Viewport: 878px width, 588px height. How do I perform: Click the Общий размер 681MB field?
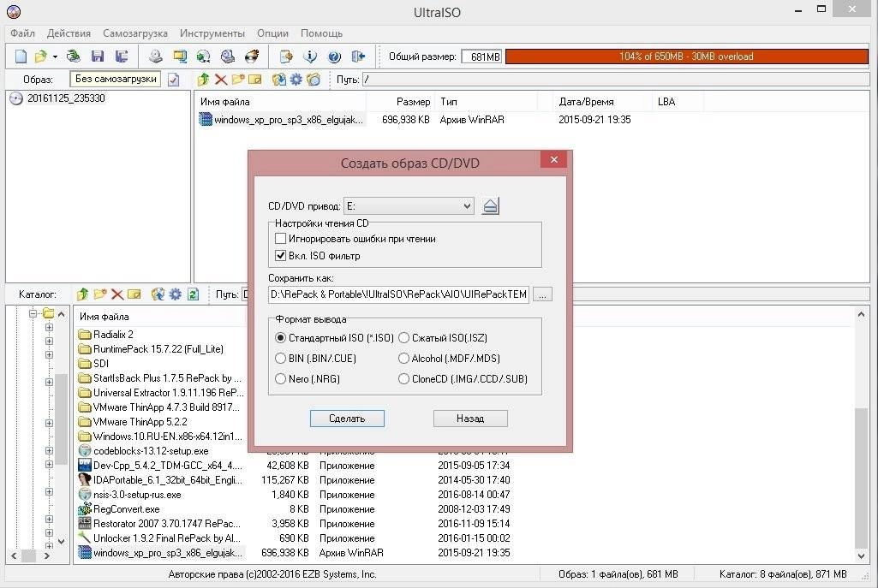tap(481, 56)
